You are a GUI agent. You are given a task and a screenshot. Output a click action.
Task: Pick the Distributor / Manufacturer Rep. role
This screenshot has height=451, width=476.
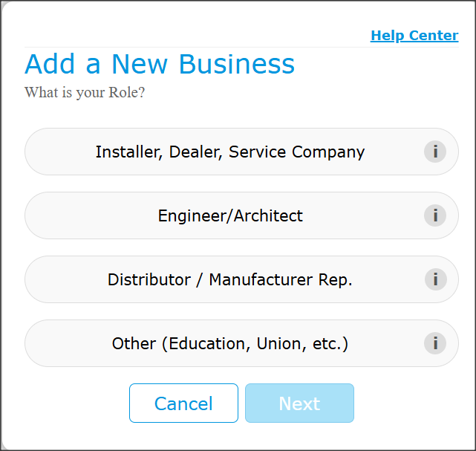230,279
